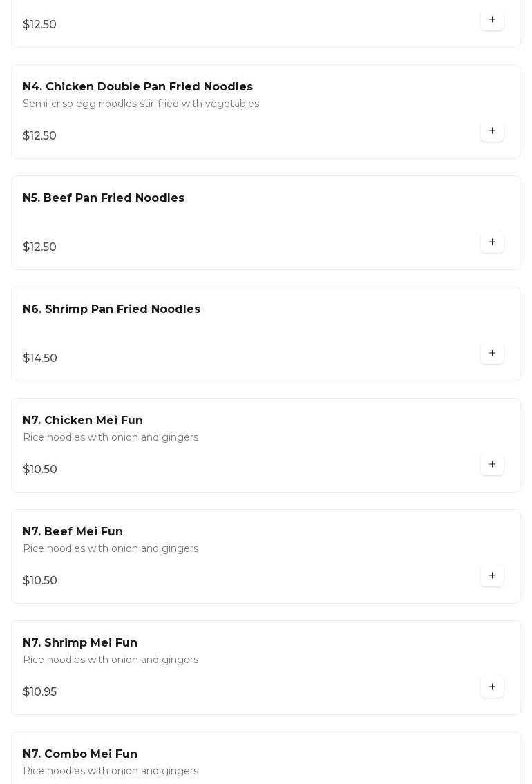
Task: Add N7 Chicken Mei Fun to order
Action: [492, 465]
